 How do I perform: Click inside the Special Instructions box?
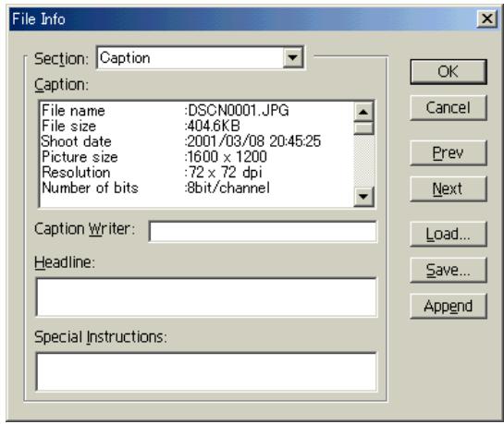click(x=206, y=371)
